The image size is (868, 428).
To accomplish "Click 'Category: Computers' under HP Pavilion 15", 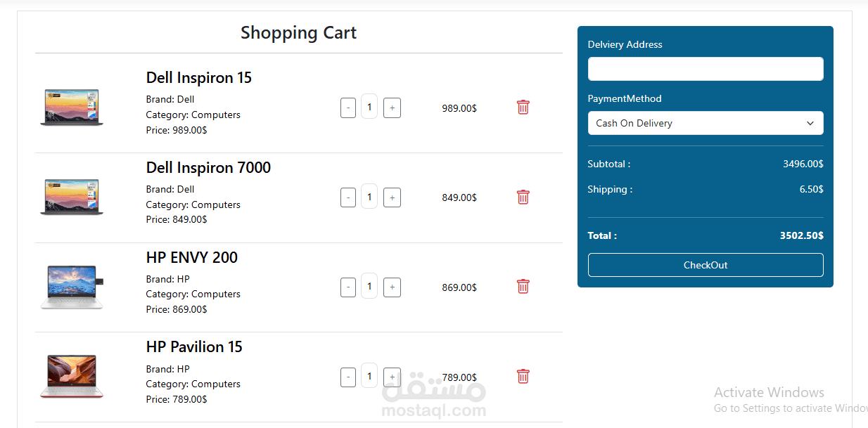I will click(x=193, y=384).
